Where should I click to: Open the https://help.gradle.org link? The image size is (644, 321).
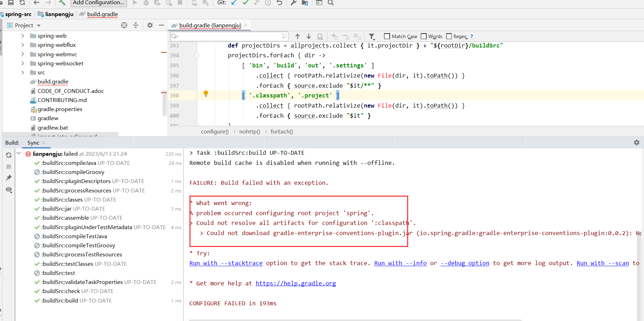[296, 283]
